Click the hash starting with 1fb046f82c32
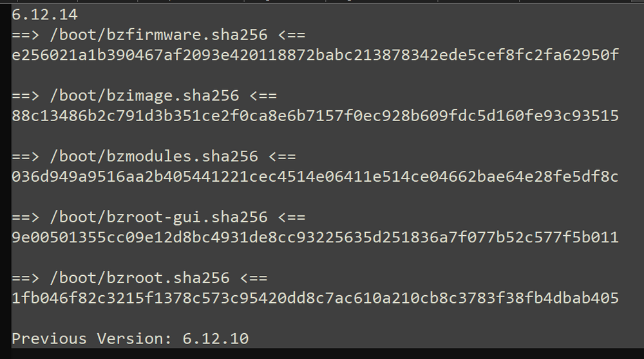The height and width of the screenshot is (359, 644). (x=315, y=298)
